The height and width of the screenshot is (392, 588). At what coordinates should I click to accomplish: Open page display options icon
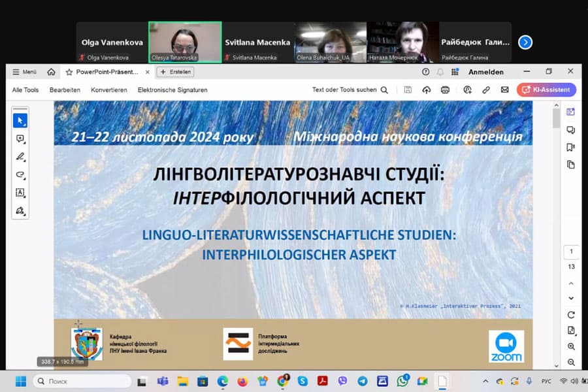point(571,331)
